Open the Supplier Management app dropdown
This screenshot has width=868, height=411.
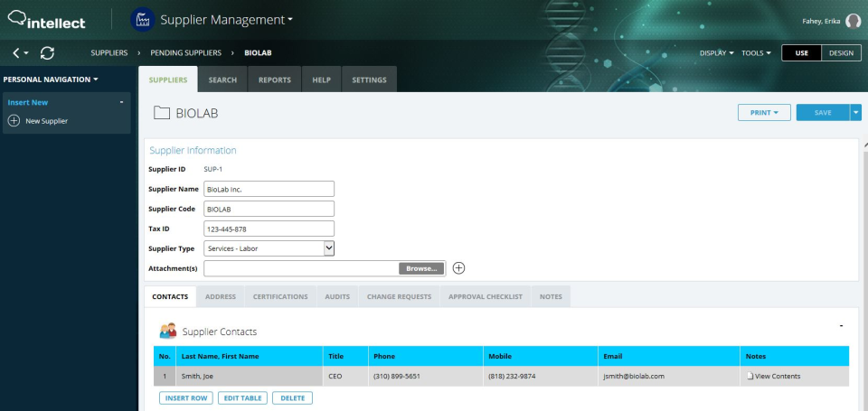pyautogui.click(x=226, y=20)
